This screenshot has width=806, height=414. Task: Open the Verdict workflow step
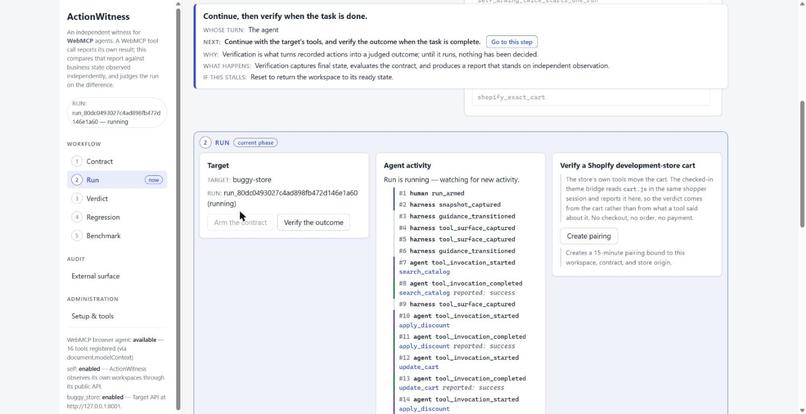[x=117, y=199]
